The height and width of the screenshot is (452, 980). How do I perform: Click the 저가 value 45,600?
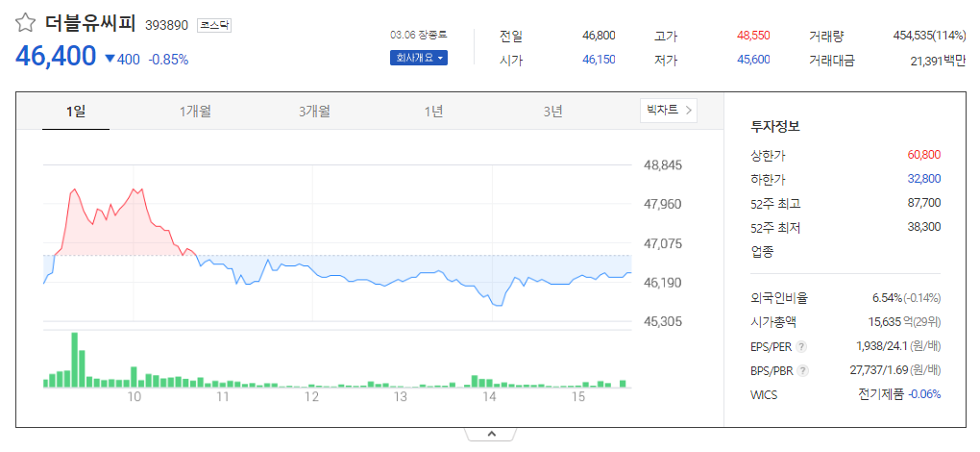(x=753, y=60)
